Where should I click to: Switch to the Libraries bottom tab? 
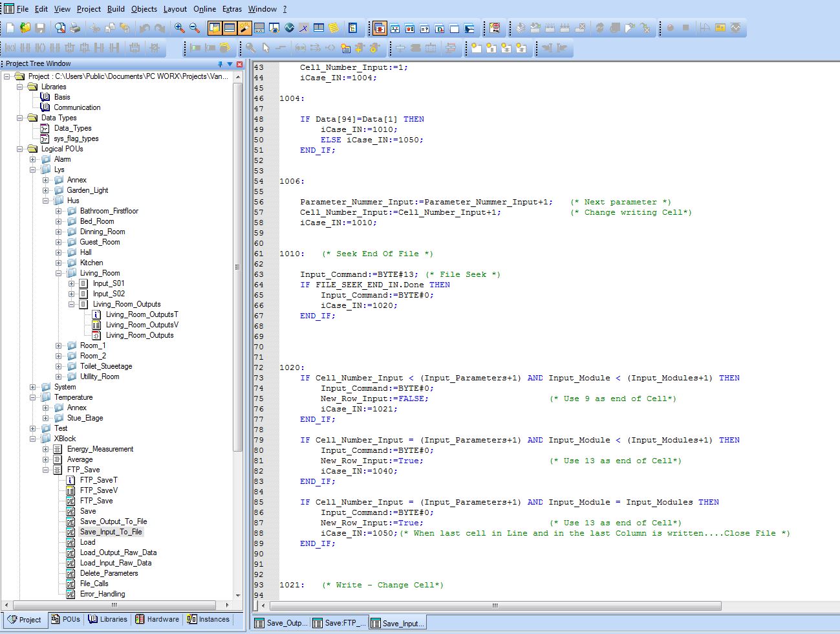(x=108, y=619)
